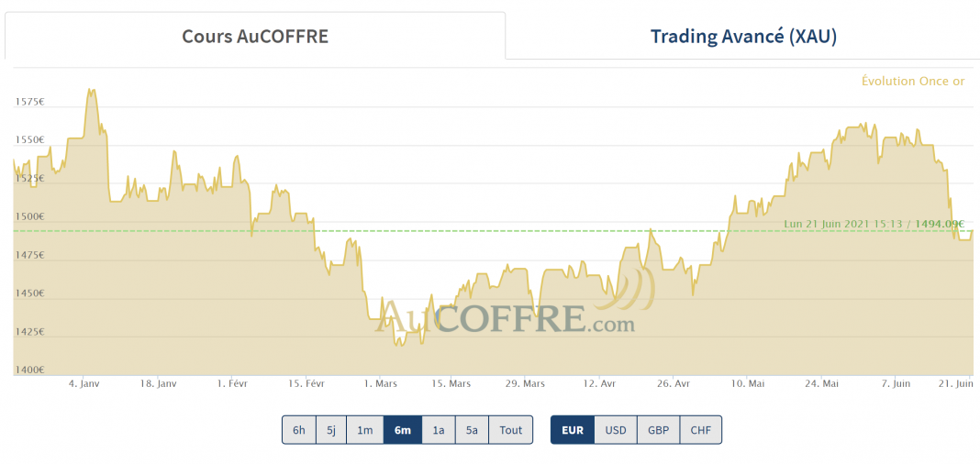Click the 26. Avr date label
980x464 pixels.
(x=674, y=383)
